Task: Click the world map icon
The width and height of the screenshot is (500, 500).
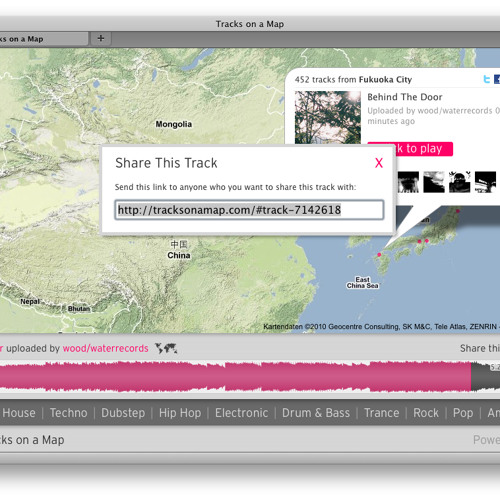Action: pos(166,348)
